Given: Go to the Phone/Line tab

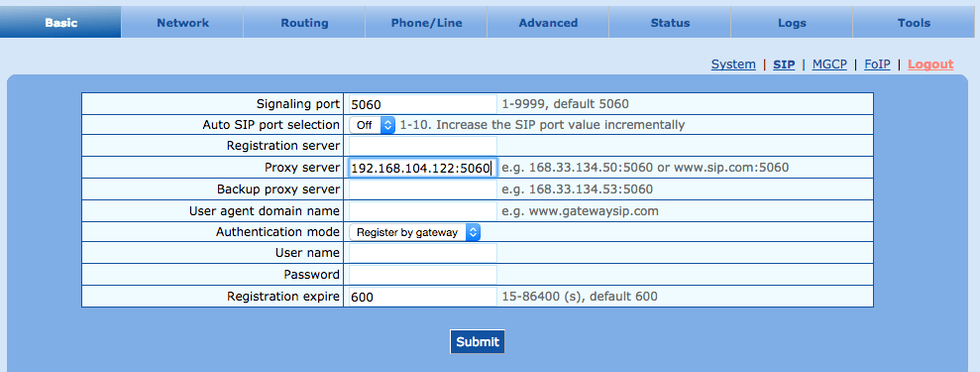Looking at the screenshot, I should (x=426, y=23).
